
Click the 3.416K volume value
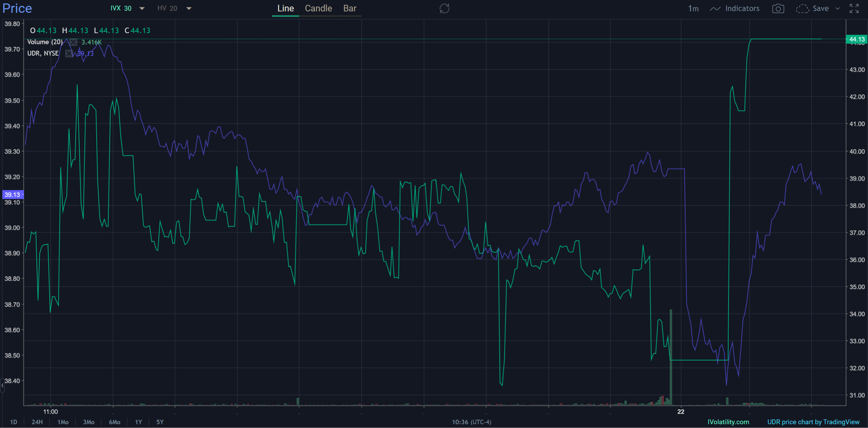91,42
